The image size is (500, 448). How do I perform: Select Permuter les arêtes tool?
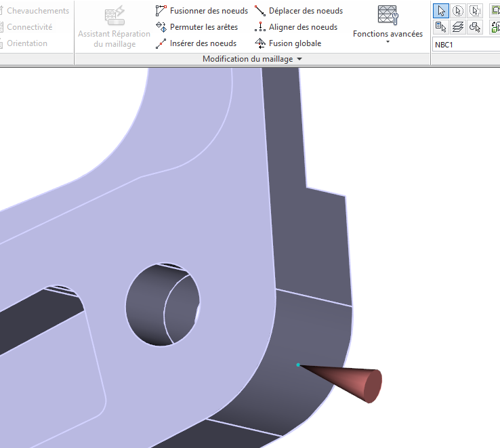pos(196,27)
